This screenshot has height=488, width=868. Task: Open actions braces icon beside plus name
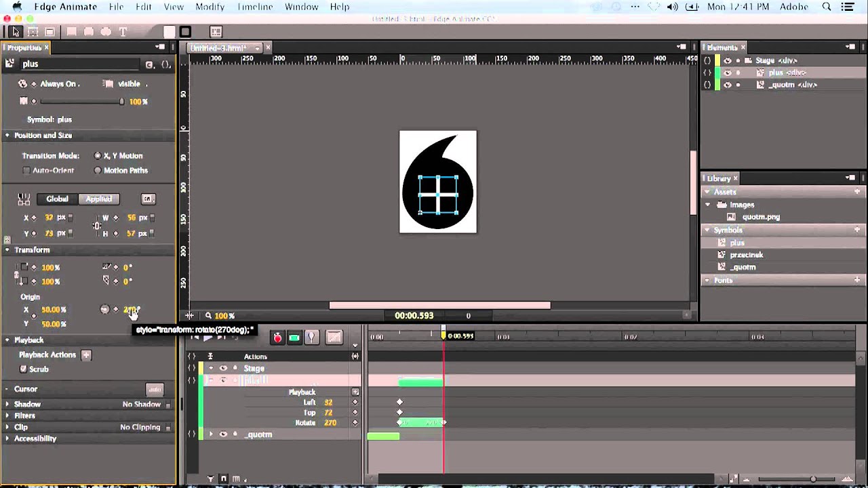(x=165, y=64)
